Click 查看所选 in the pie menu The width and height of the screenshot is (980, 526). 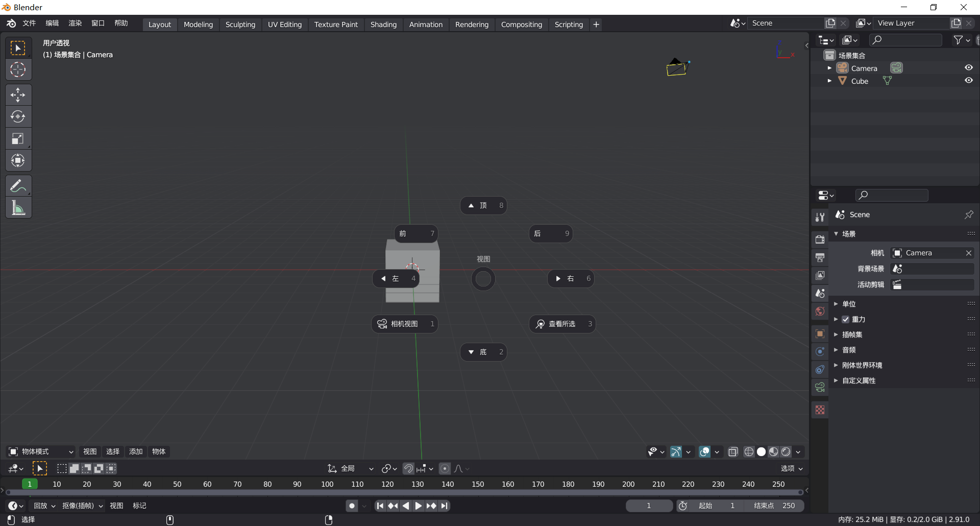point(562,323)
